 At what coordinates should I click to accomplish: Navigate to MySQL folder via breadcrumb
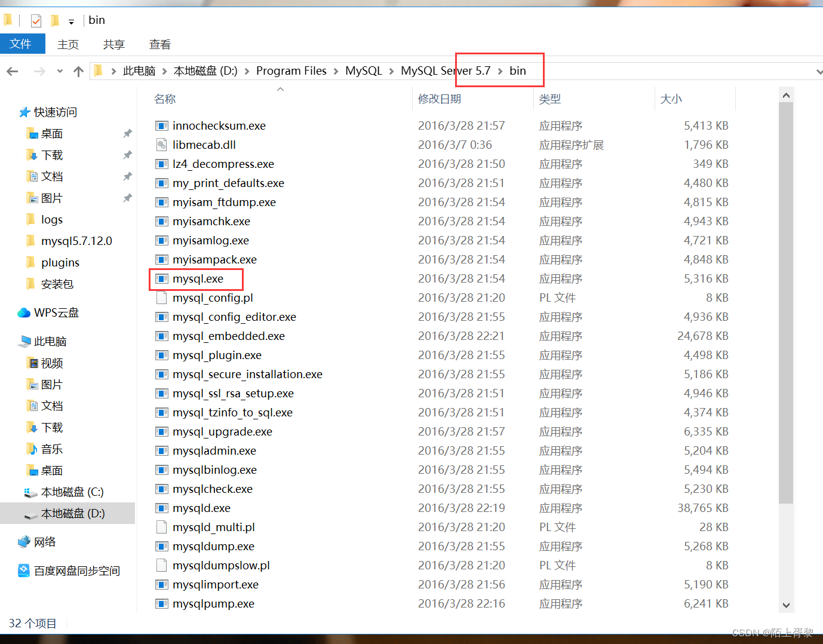click(x=363, y=70)
